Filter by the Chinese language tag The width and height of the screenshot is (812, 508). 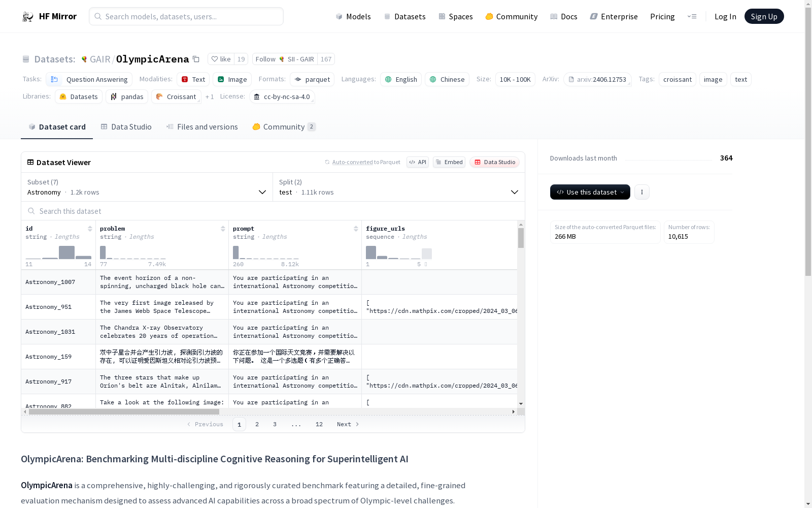click(447, 79)
